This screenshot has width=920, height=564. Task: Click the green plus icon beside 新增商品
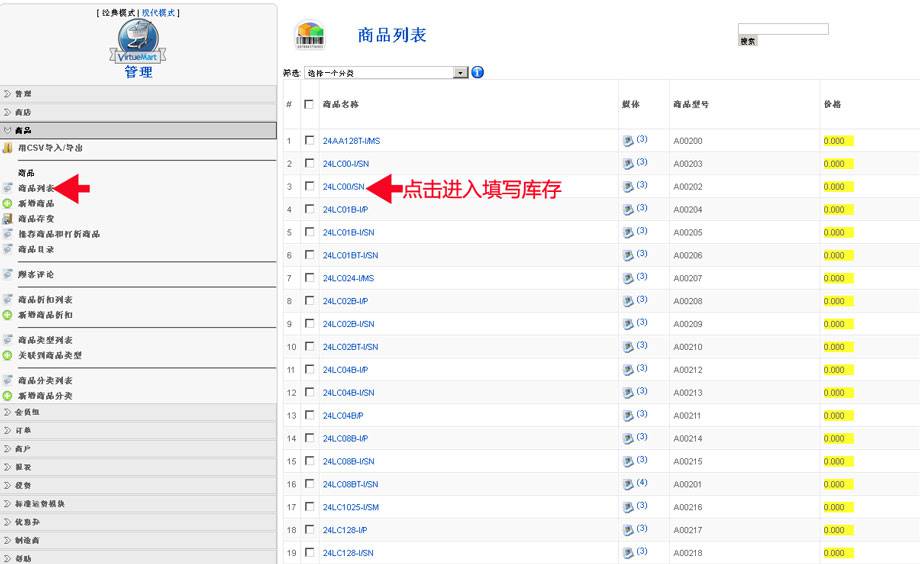pyautogui.click(x=8, y=203)
